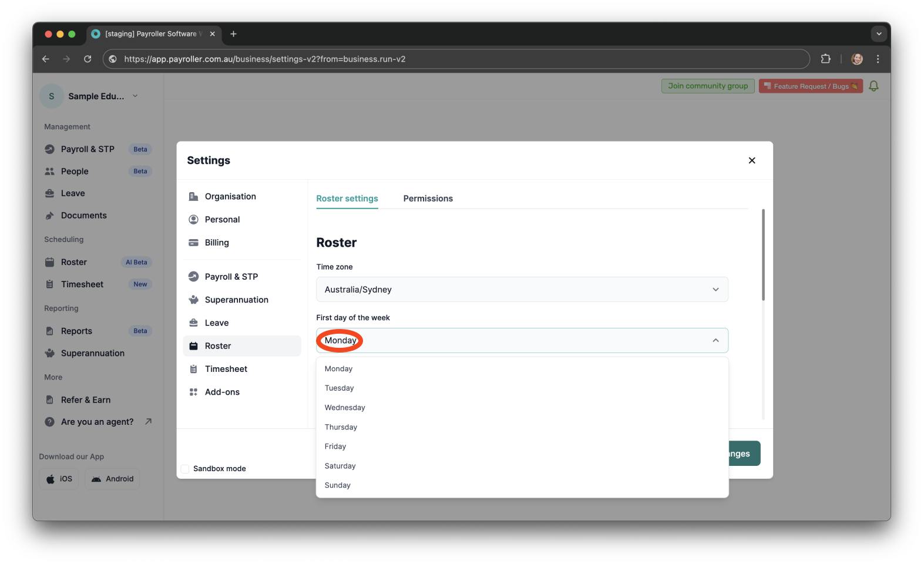Close the Settings dialog

[x=752, y=160]
